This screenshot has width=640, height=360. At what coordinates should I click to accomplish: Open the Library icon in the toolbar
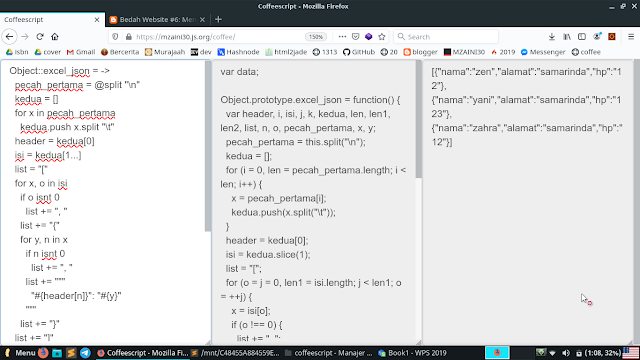(x=567, y=37)
